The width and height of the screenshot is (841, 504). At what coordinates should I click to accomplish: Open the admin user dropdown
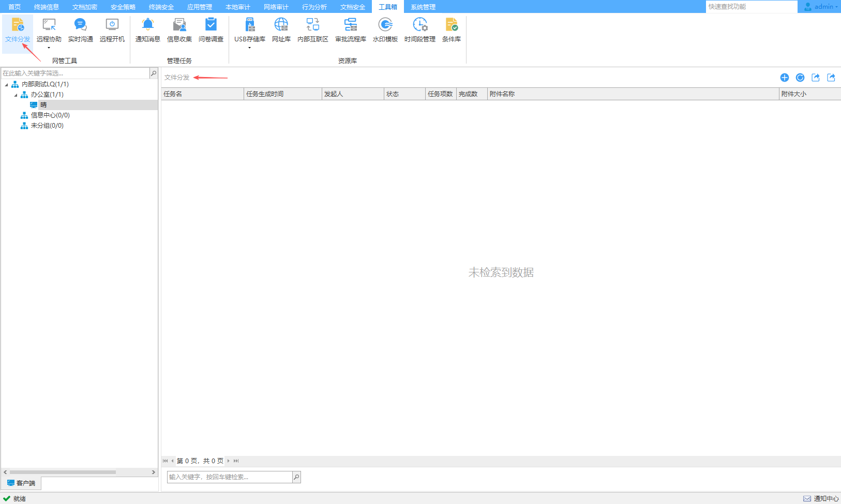[x=822, y=7]
